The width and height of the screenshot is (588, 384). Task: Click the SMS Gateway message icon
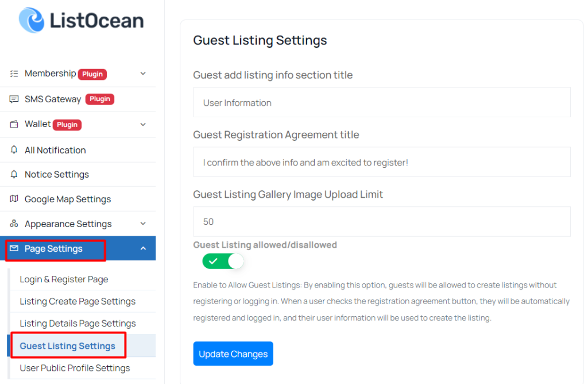click(x=14, y=99)
